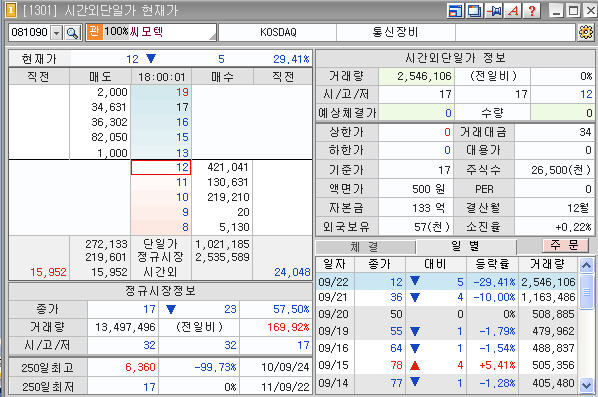This screenshot has width=598, height=397.
Task: Click the 거래량 column header in daily table
Action: click(x=547, y=264)
